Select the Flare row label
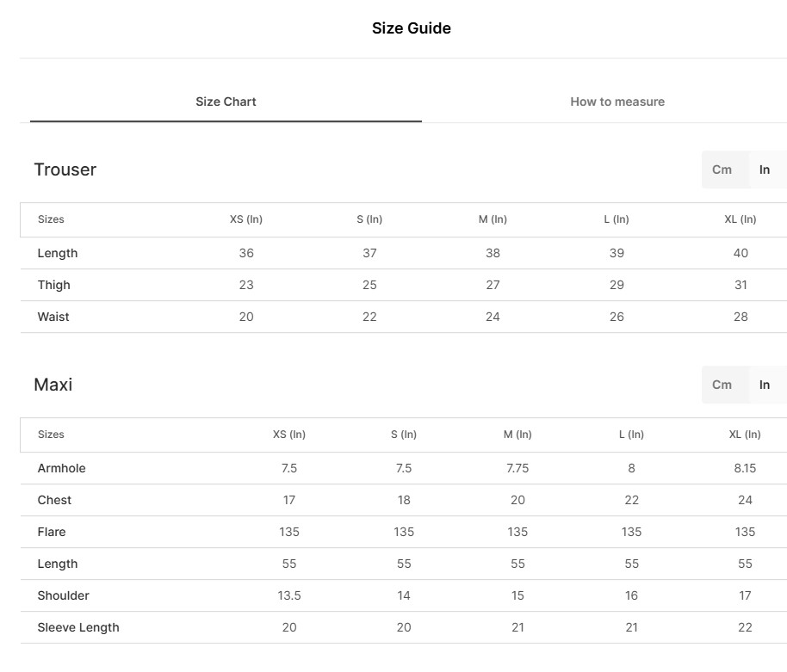Screen dimensions: 787x672 [52, 532]
